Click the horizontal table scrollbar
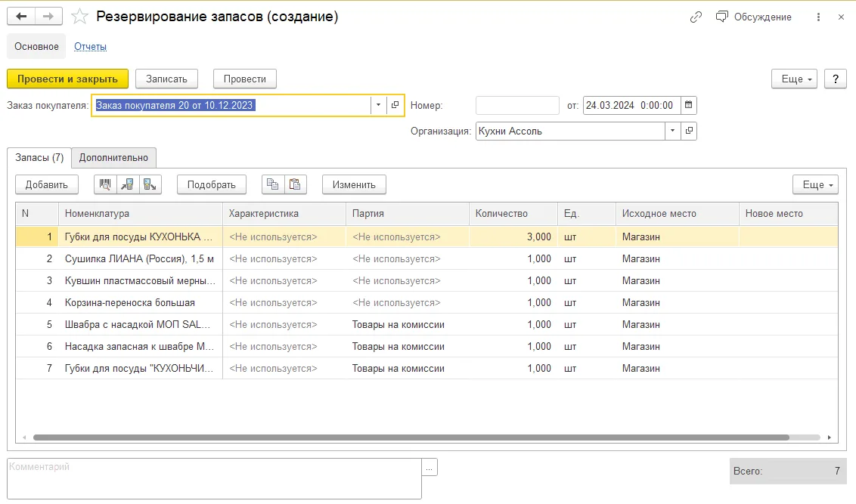This screenshot has height=504, width=856. point(411,438)
